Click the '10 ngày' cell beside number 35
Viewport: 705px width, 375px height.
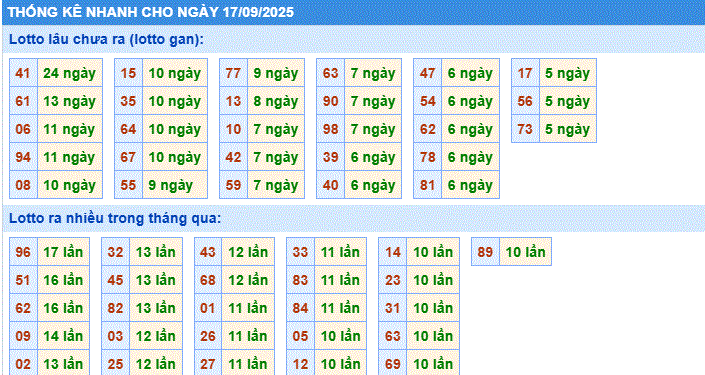(x=175, y=101)
